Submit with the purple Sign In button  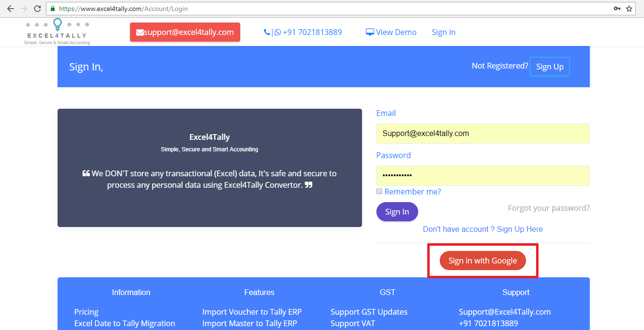pos(397,212)
